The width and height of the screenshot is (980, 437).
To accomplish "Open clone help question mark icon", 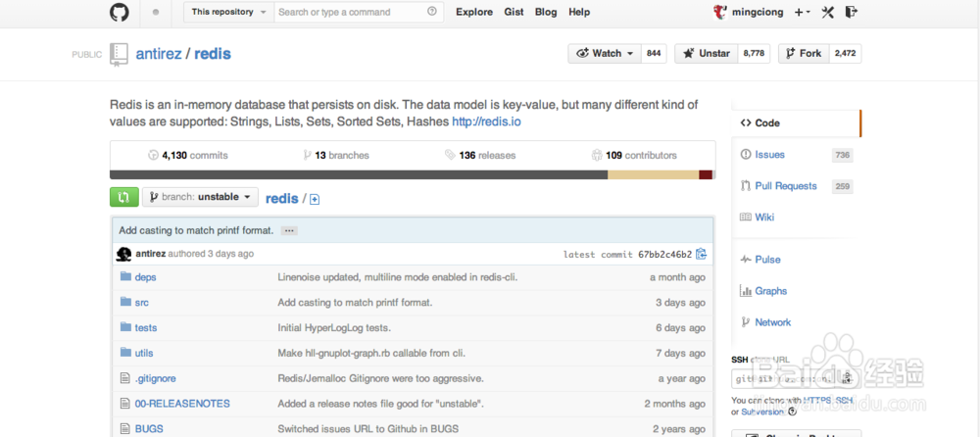I will pos(793,412).
